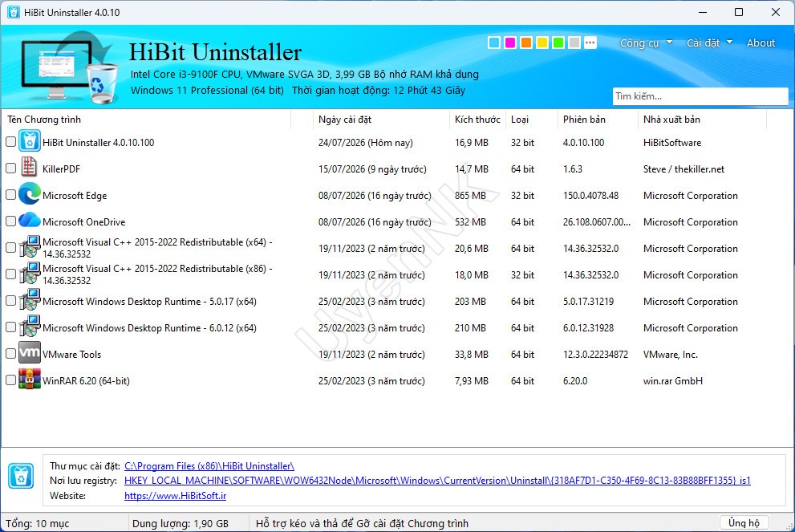
Task: Choose the green color theme
Action: pos(558,43)
